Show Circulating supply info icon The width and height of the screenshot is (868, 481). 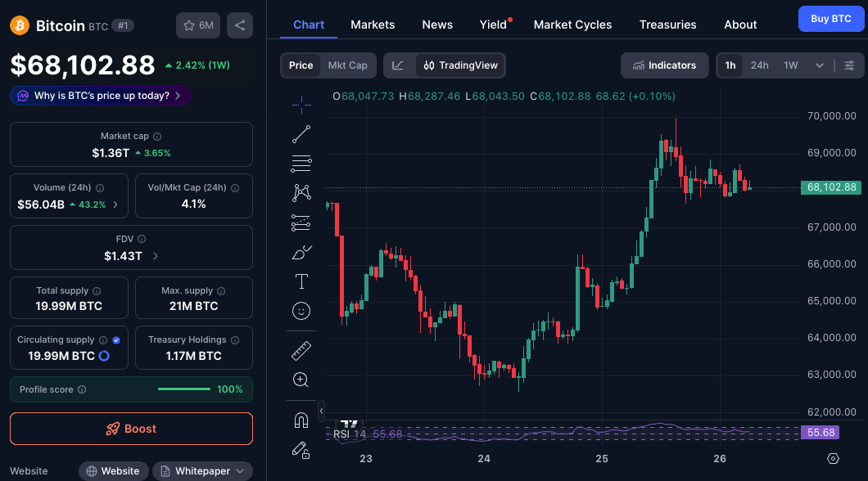point(103,340)
